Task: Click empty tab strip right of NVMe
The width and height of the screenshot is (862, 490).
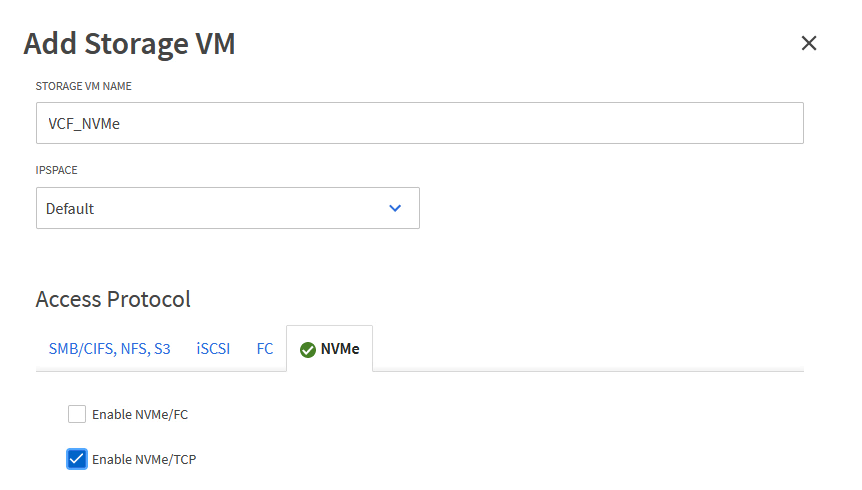Action: [588, 349]
